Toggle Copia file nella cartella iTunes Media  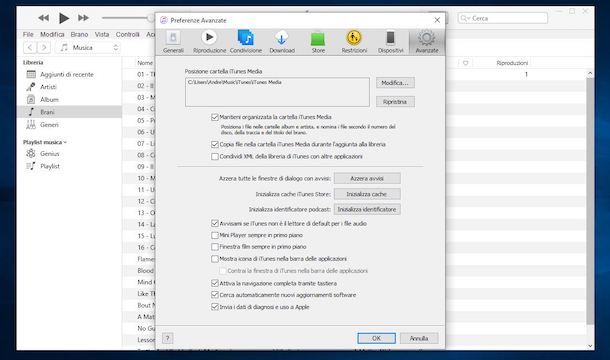215,144
